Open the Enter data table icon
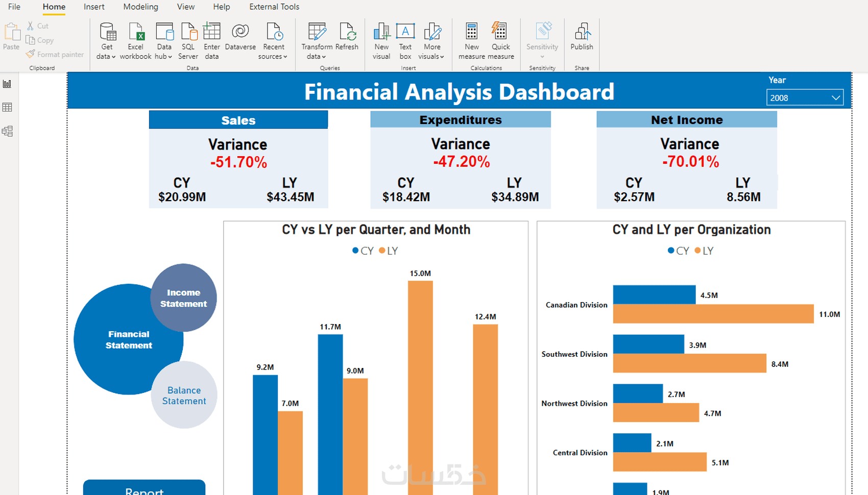The width and height of the screenshot is (868, 495). pyautogui.click(x=211, y=41)
